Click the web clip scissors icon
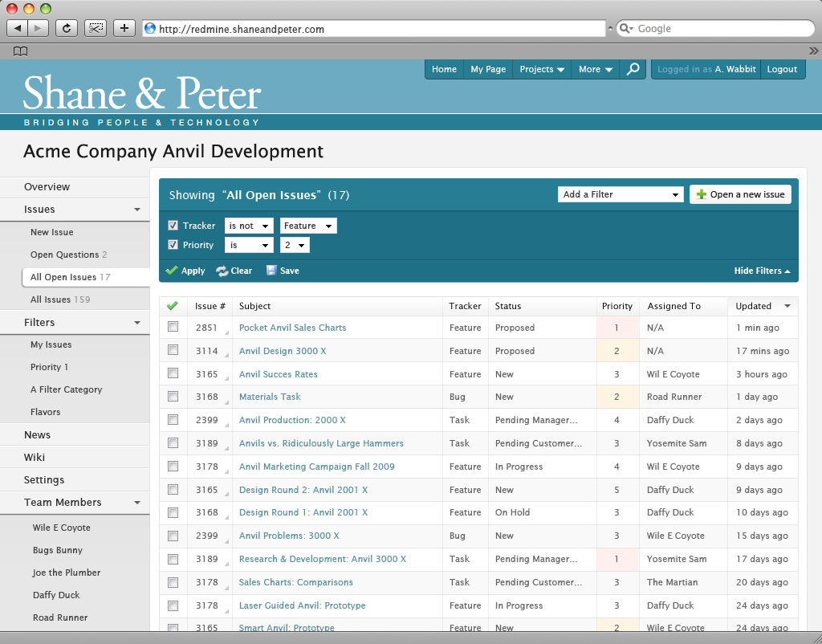Screen dimensions: 822x644 (96, 28)
